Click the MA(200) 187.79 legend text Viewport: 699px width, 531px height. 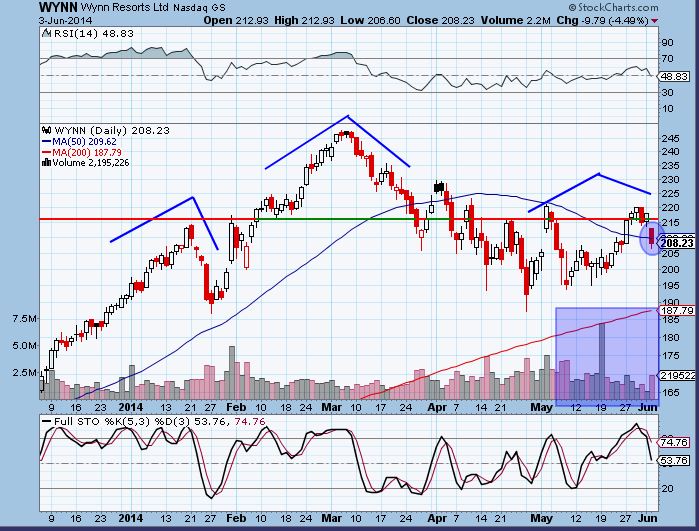pyautogui.click(x=87, y=152)
